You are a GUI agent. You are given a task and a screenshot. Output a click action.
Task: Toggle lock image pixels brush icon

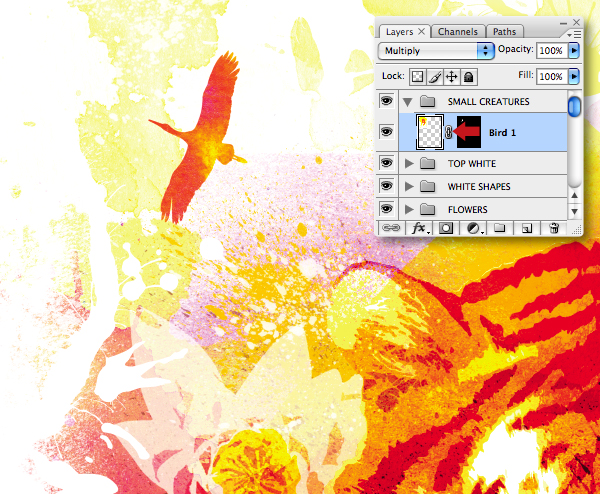click(435, 77)
